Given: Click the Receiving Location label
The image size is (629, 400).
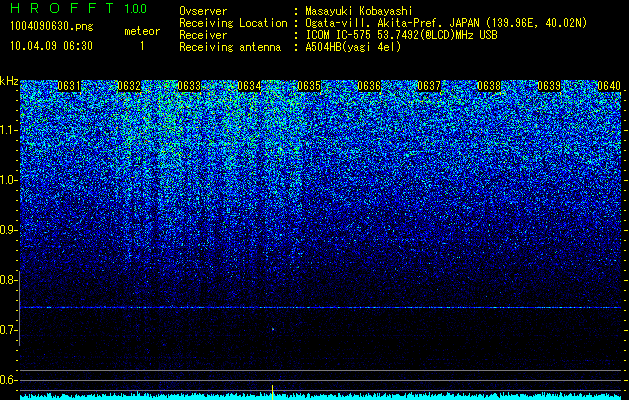Looking at the screenshot, I should click(233, 23).
